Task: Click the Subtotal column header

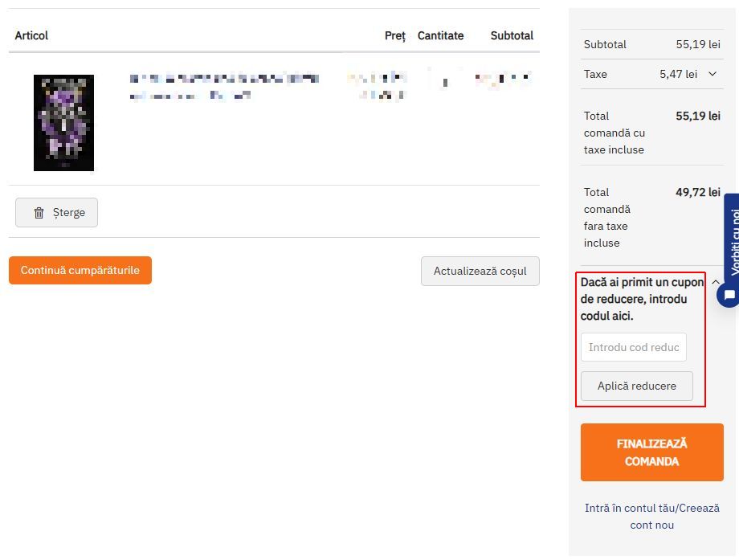Action: pos(512,36)
